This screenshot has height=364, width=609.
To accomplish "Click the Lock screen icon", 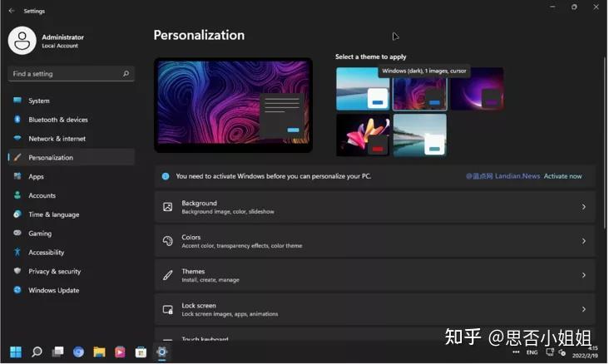I will pos(168,309).
